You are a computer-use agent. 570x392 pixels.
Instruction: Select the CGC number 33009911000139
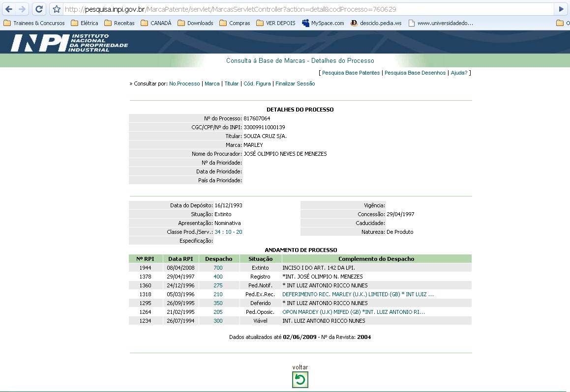pos(264,127)
